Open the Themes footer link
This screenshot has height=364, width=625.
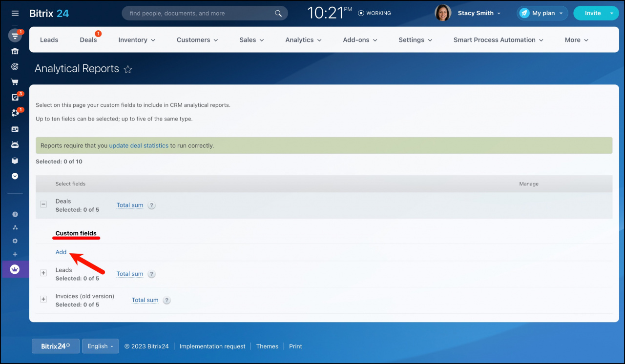[x=267, y=346]
